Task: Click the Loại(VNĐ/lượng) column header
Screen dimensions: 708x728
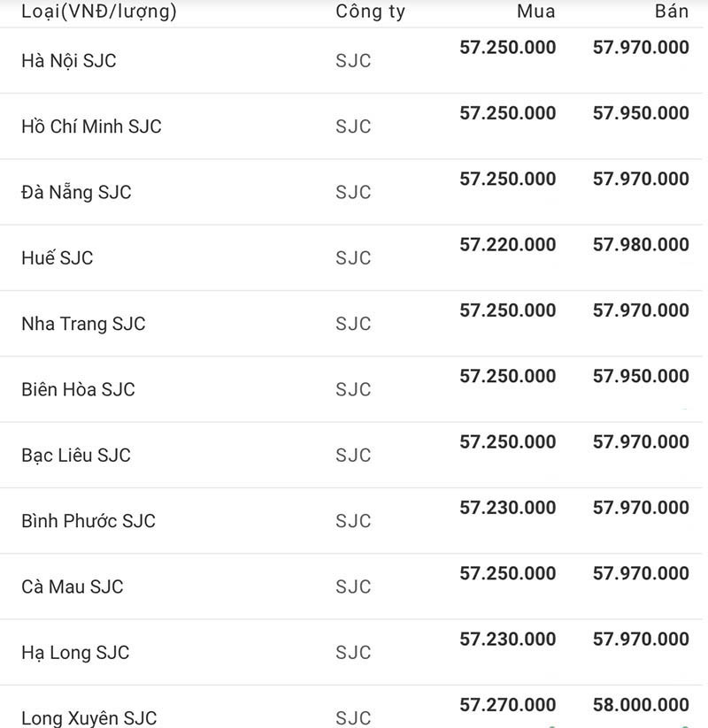Action: (x=99, y=12)
